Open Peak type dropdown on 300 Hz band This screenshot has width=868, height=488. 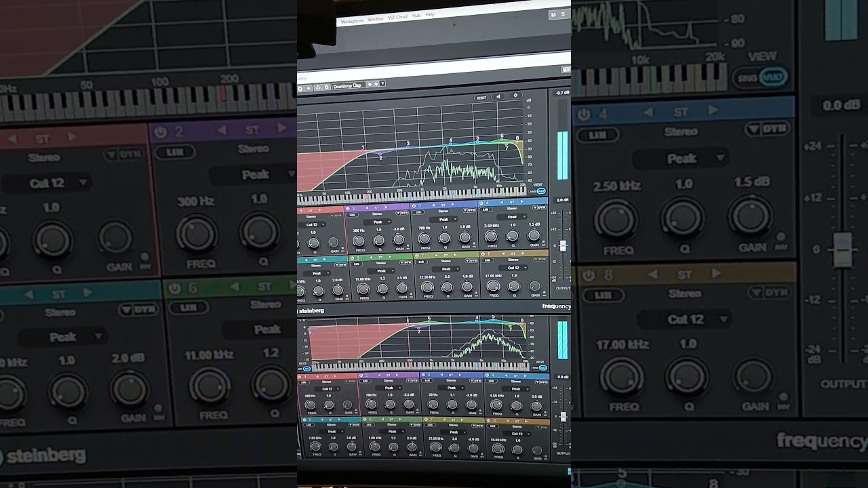(377, 222)
